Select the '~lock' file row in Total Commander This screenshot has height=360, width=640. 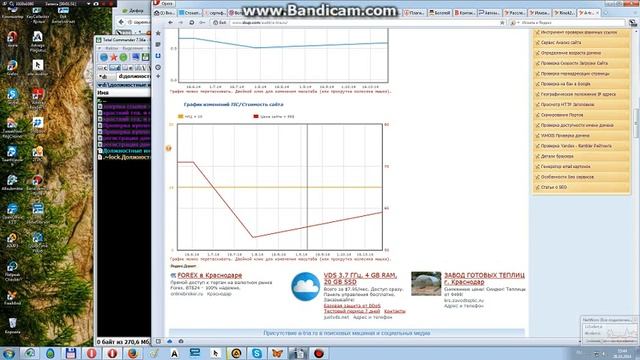pyautogui.click(x=124, y=157)
